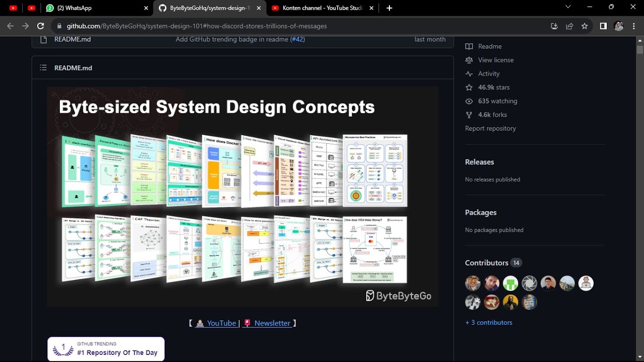Open the YouTube link in README
Screen dimensions: 644x362
tap(221, 323)
